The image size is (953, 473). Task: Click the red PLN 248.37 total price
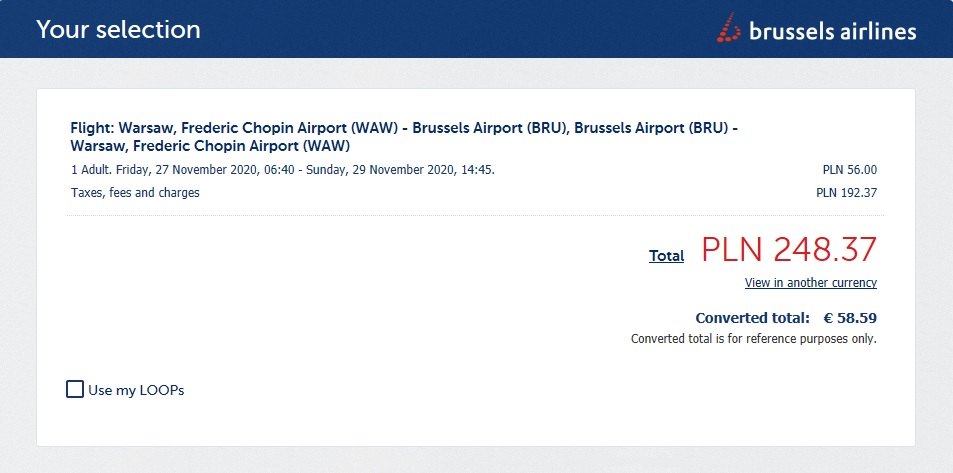(789, 250)
